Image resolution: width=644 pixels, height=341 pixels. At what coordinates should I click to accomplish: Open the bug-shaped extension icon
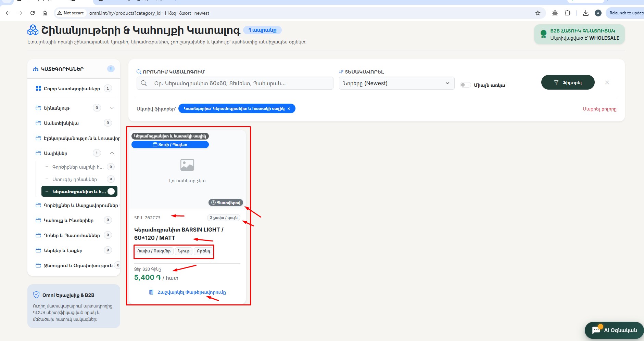click(x=555, y=13)
